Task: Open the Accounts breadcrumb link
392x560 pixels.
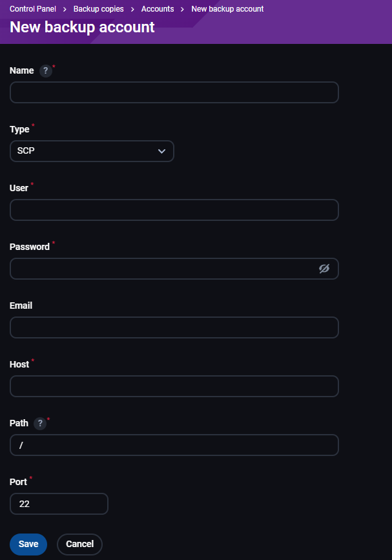Action: pos(158,9)
